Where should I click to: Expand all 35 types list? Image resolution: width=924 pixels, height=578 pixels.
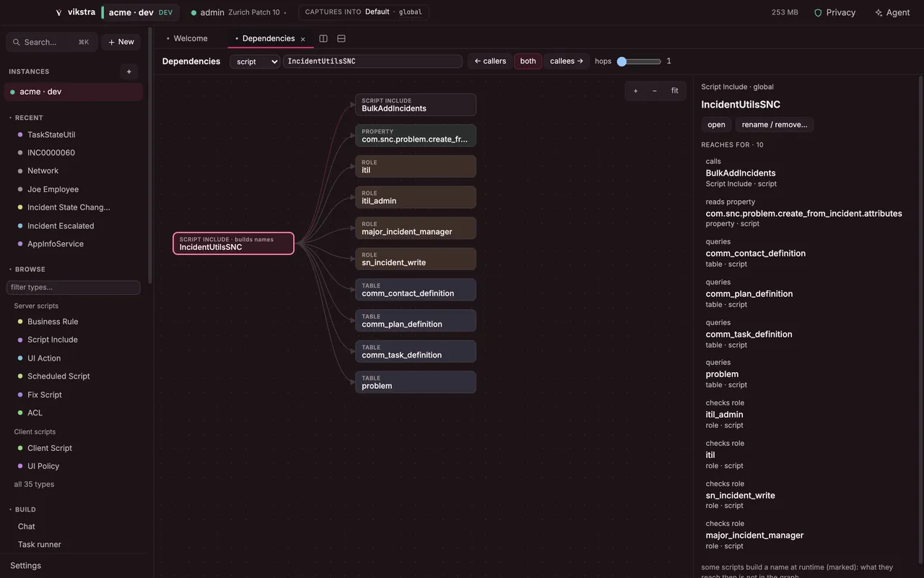point(34,484)
